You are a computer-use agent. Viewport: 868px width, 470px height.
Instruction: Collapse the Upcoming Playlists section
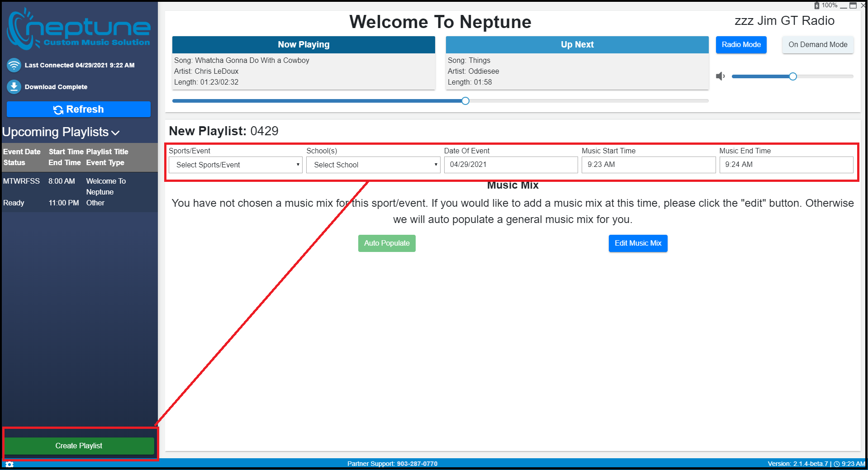[x=115, y=133]
